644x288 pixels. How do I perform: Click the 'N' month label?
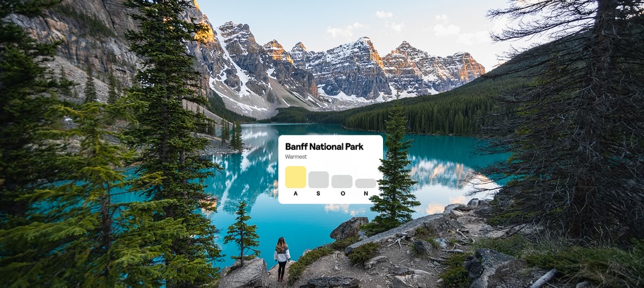tap(366, 194)
